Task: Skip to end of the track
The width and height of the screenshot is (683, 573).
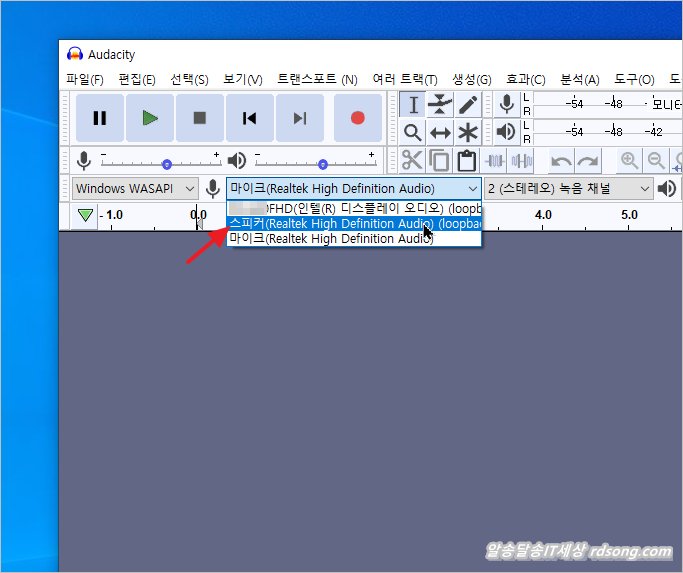Action: [x=300, y=118]
